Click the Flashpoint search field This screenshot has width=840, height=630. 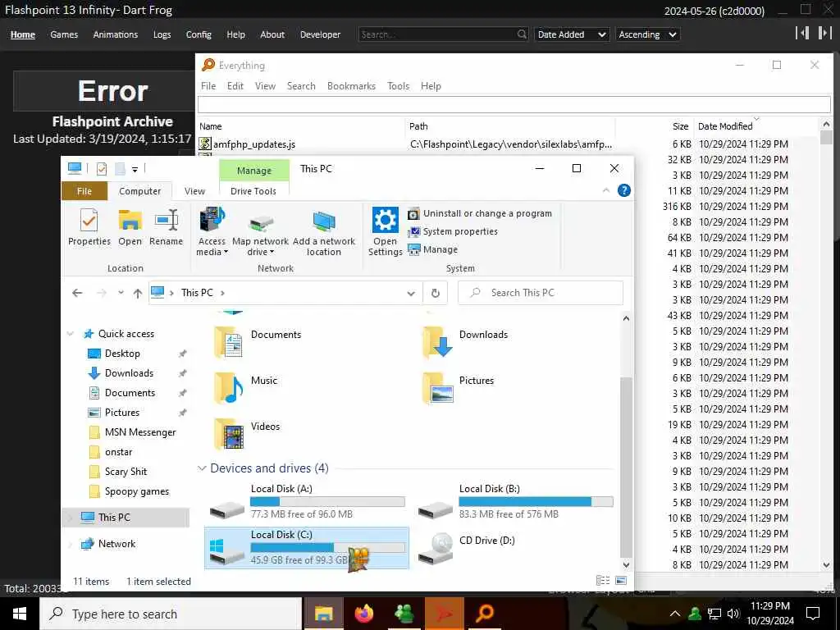(443, 34)
